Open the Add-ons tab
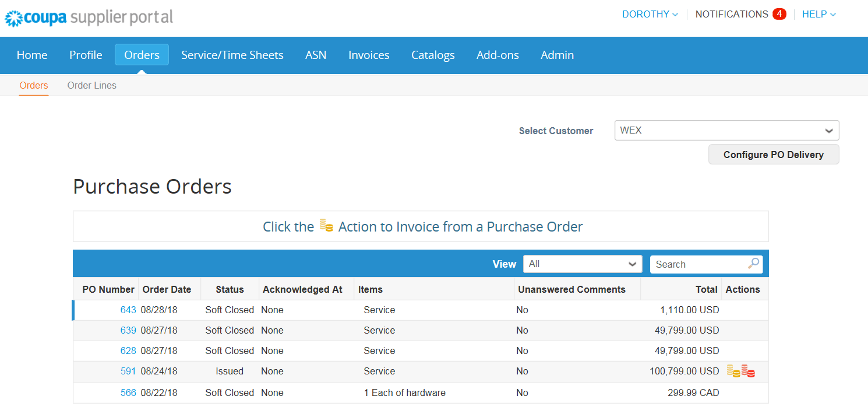The image size is (868, 410). pos(497,55)
